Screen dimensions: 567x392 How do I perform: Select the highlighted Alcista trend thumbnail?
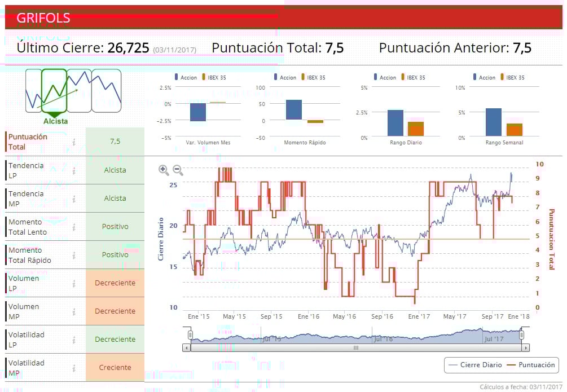(x=54, y=91)
